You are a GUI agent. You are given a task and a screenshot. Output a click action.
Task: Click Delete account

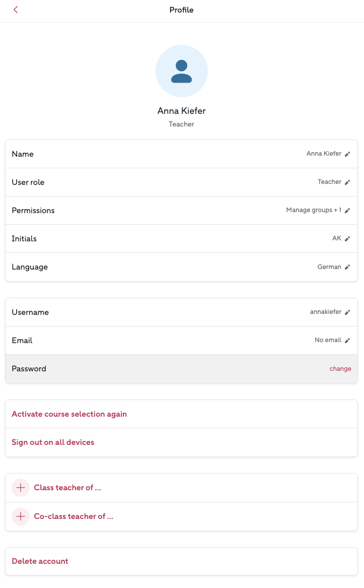pyautogui.click(x=40, y=561)
